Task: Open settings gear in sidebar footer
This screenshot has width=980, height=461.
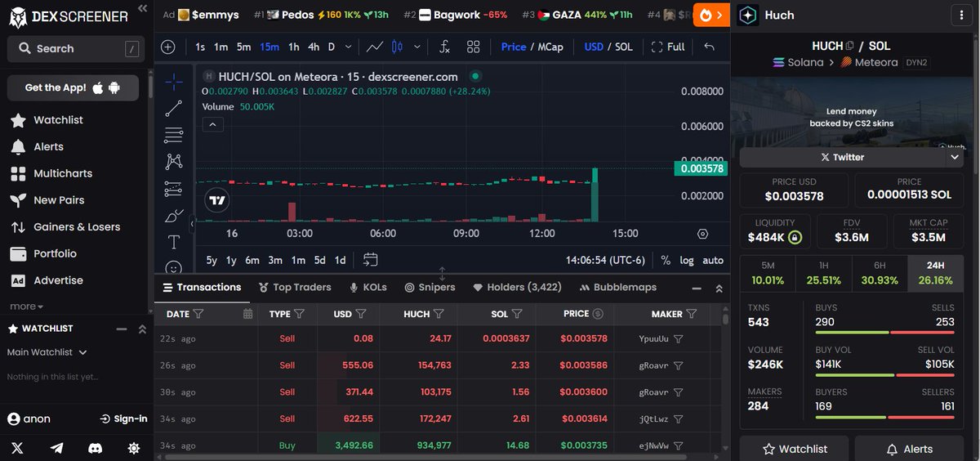Action: (134, 448)
